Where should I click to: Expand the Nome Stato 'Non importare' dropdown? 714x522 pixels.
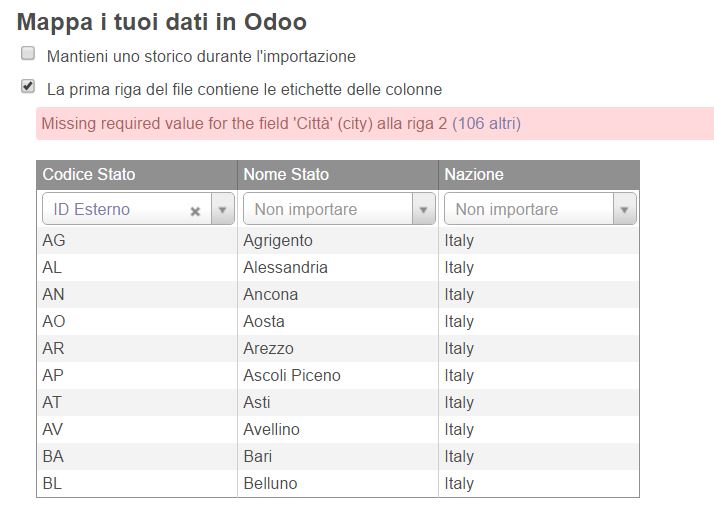click(x=424, y=210)
